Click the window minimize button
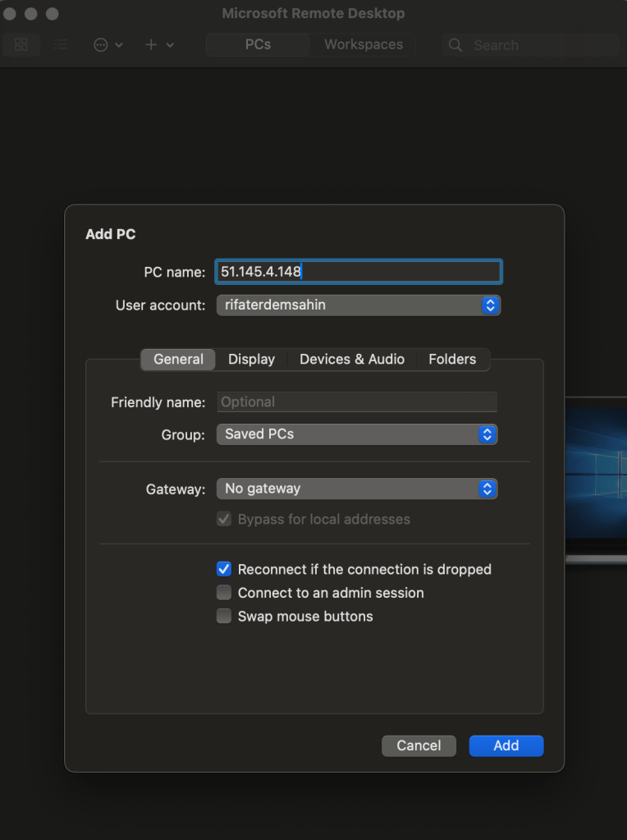This screenshot has width=627, height=840. pyautogui.click(x=31, y=13)
